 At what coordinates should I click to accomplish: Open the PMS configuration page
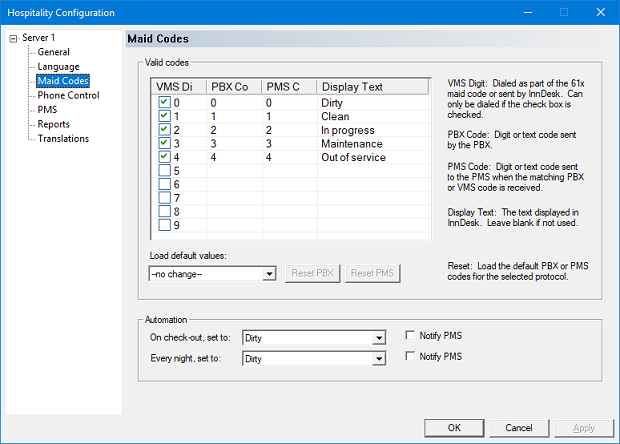click(47, 110)
